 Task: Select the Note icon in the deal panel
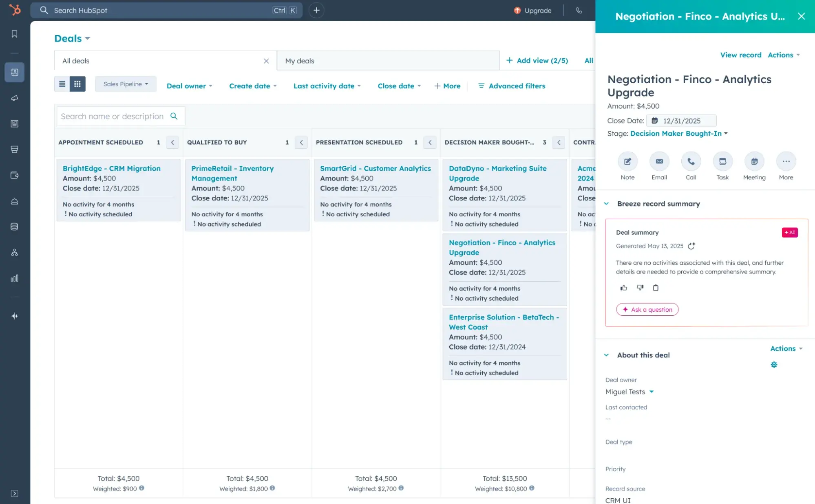pyautogui.click(x=627, y=161)
